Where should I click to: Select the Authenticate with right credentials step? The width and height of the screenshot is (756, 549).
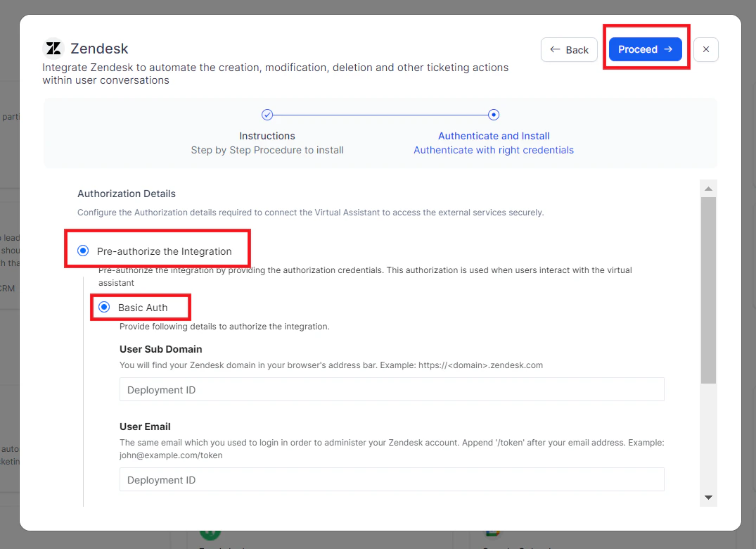point(494,149)
